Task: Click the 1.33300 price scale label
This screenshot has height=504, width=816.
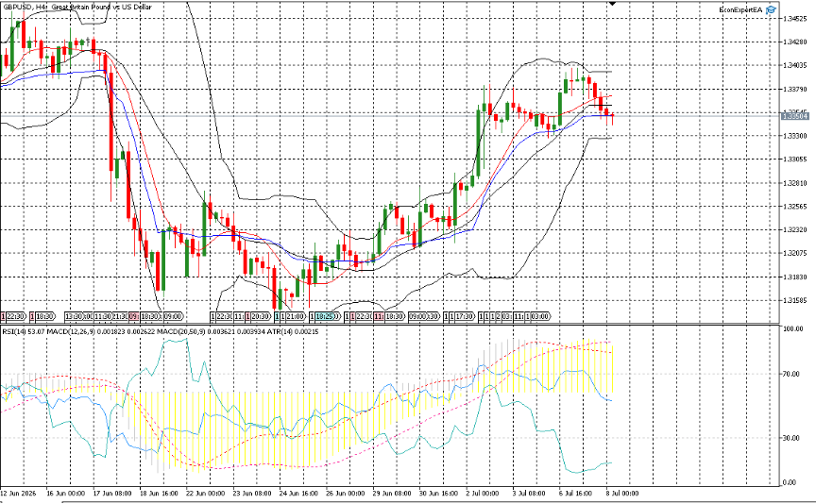Action: tap(794, 136)
